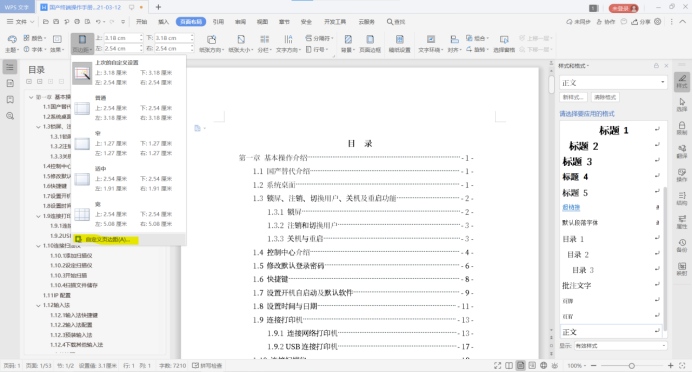The height and width of the screenshot is (372, 693).
Task: Open the 分栏 (columns) tool
Action: click(x=265, y=44)
